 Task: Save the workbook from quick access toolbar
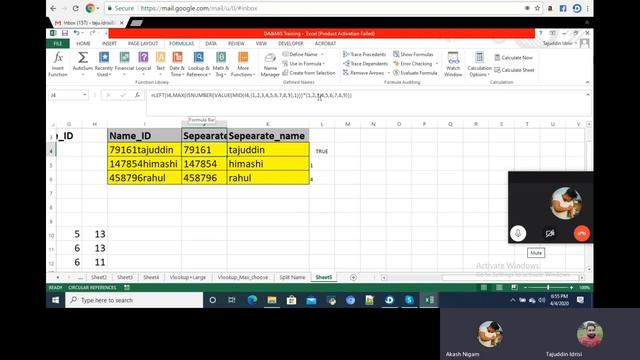[65, 33]
